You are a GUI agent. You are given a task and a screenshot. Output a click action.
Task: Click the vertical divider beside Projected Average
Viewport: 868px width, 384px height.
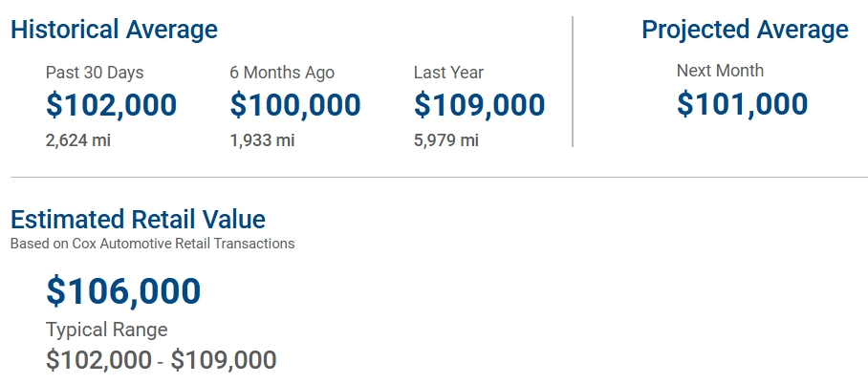(x=573, y=82)
